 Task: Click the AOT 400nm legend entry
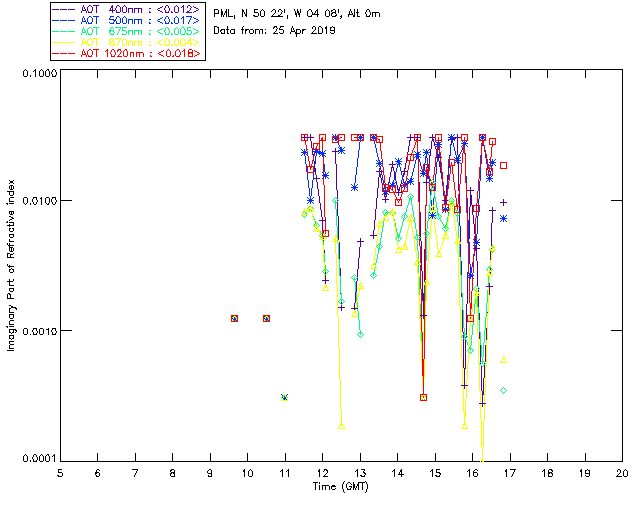(x=127, y=8)
